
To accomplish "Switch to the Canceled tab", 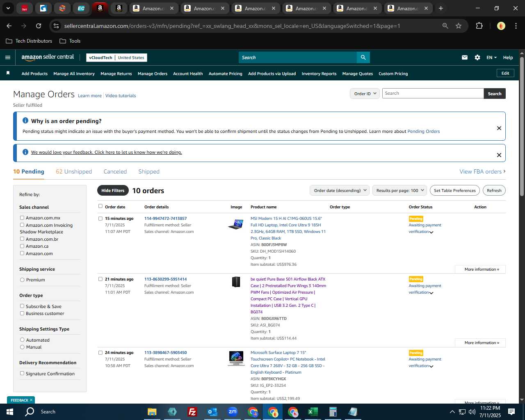I will (x=115, y=171).
